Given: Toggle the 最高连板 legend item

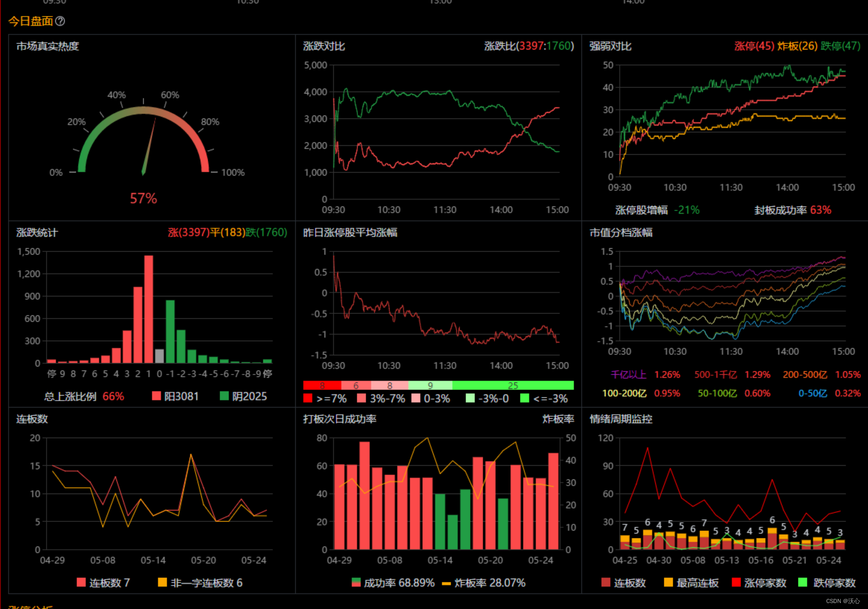Looking at the screenshot, I should pyautogui.click(x=691, y=583).
